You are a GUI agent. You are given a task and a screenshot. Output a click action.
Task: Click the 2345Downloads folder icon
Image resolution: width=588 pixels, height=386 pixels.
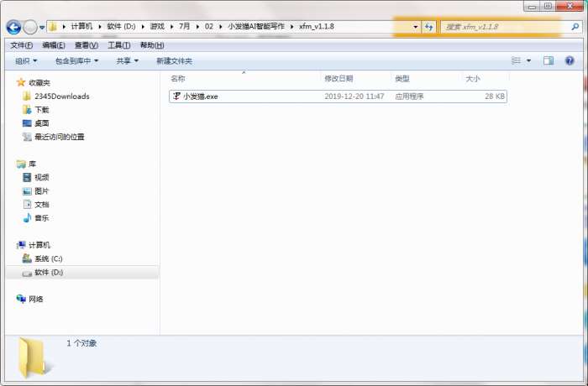(27, 96)
